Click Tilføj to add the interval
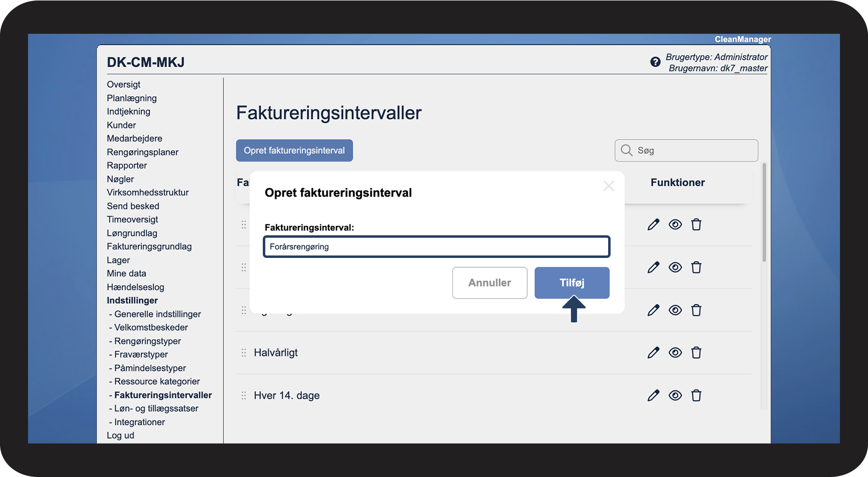The image size is (868, 477). click(x=572, y=282)
